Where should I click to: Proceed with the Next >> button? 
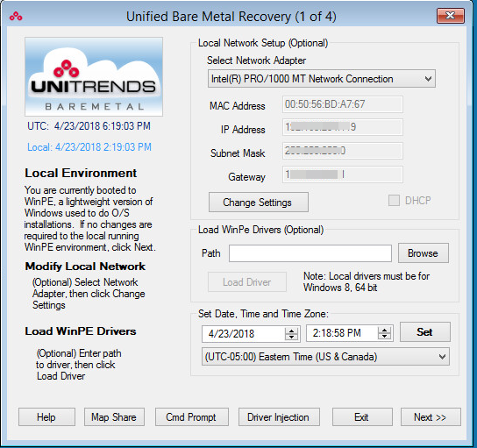431,417
